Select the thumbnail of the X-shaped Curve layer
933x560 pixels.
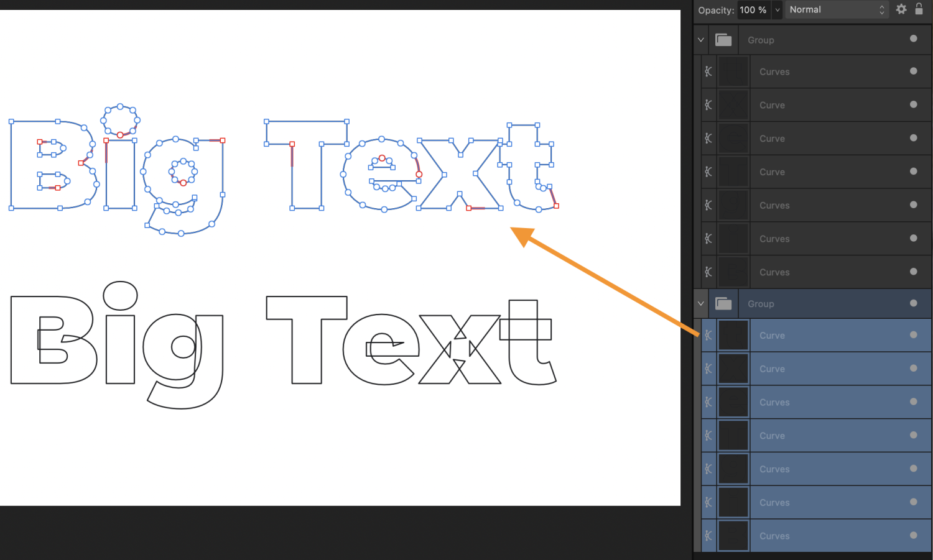(x=733, y=369)
